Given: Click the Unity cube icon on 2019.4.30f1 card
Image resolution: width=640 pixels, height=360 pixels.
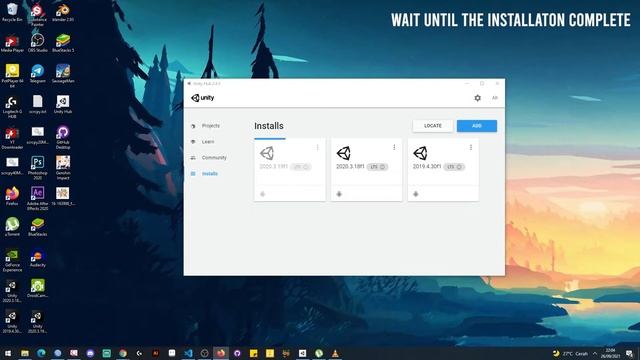Looking at the screenshot, I should click(420, 153).
